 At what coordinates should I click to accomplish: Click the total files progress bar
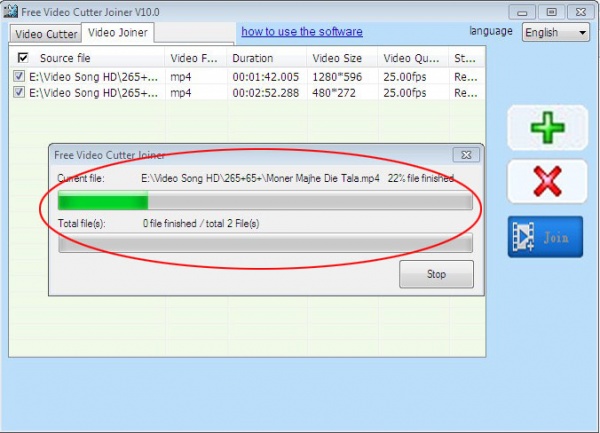coord(265,243)
